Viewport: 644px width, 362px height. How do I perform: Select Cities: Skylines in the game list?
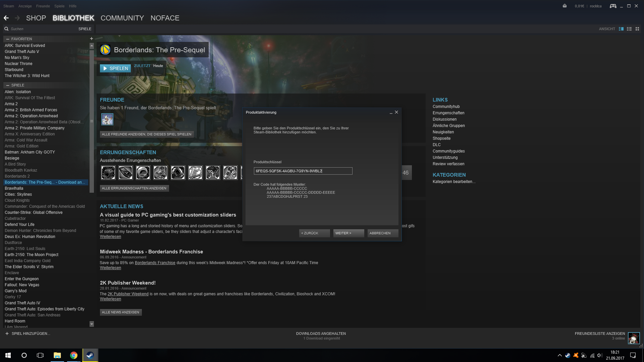[18, 194]
